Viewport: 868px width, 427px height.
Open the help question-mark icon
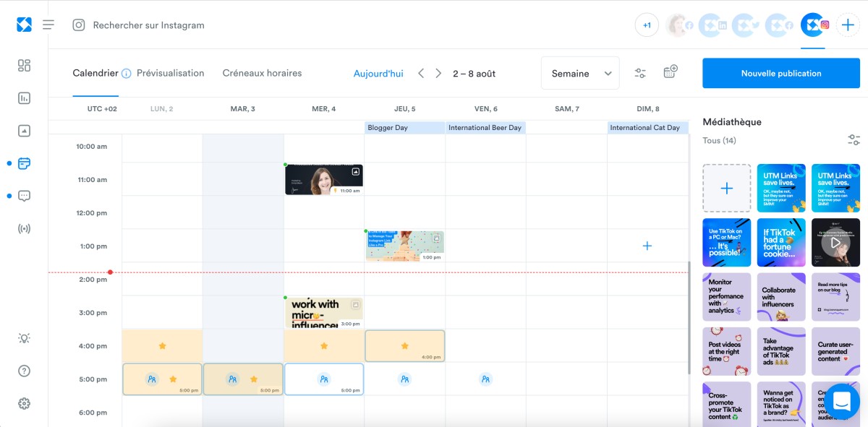click(24, 370)
